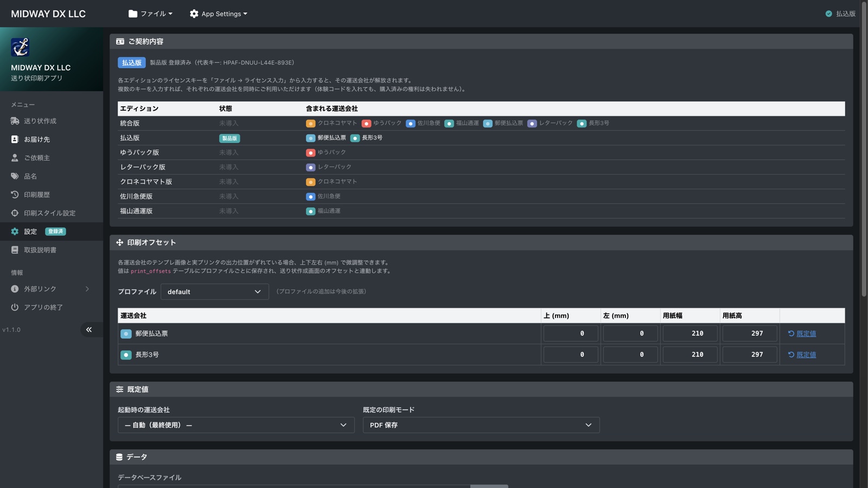
Task: Click the page vertical scrollbar
Action: click(x=864, y=149)
